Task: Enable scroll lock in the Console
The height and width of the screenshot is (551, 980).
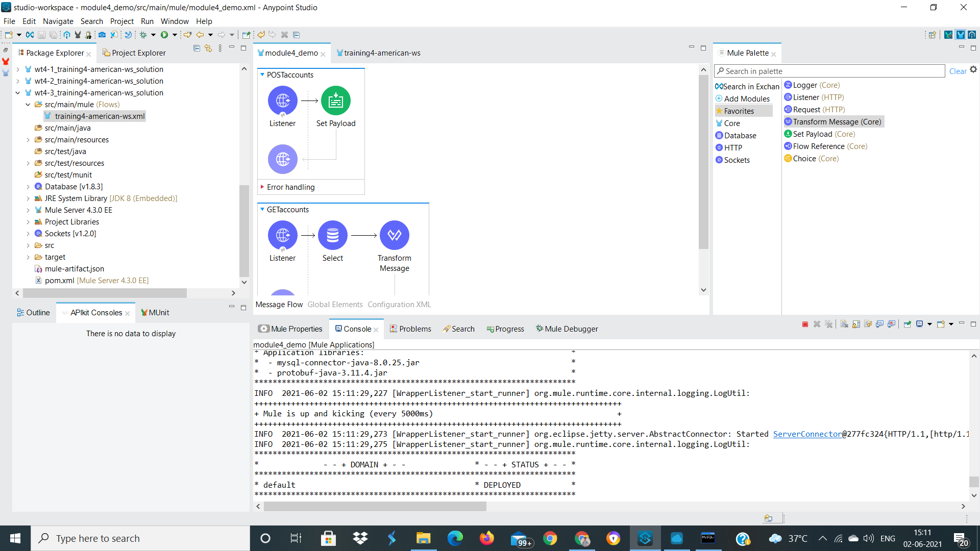Action: pos(856,324)
